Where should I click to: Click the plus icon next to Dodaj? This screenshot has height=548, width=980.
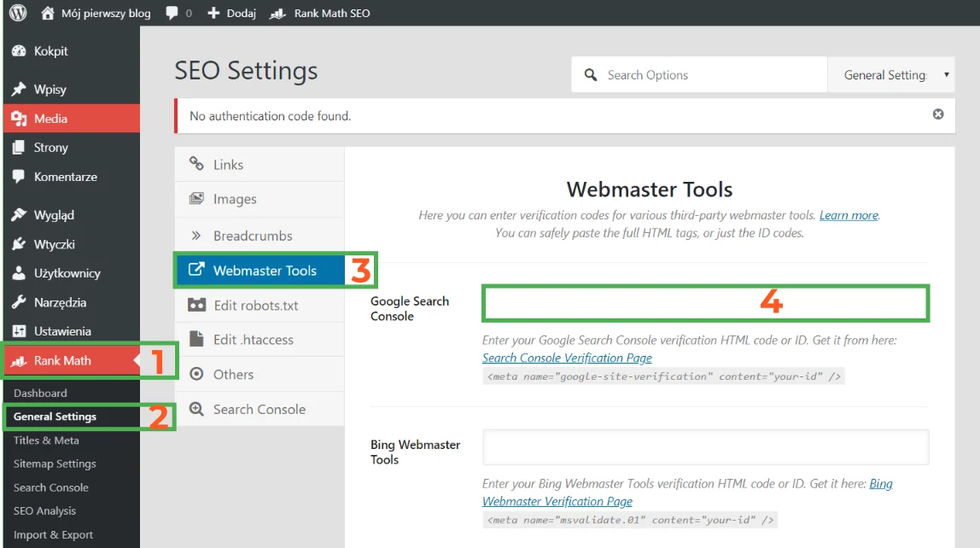point(213,13)
